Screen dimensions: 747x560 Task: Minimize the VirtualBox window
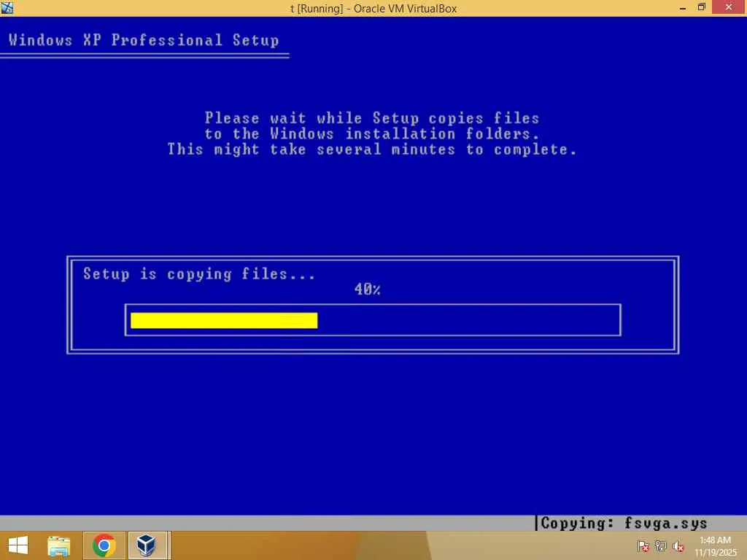click(x=683, y=8)
